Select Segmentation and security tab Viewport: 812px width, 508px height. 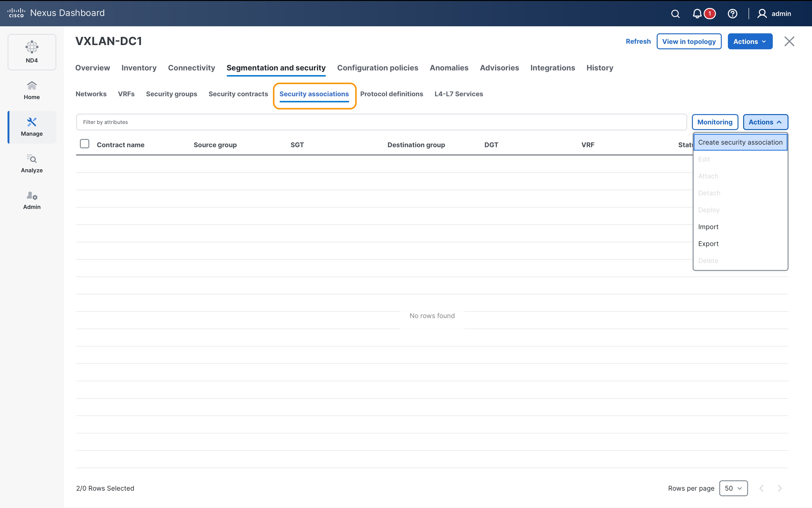(276, 68)
